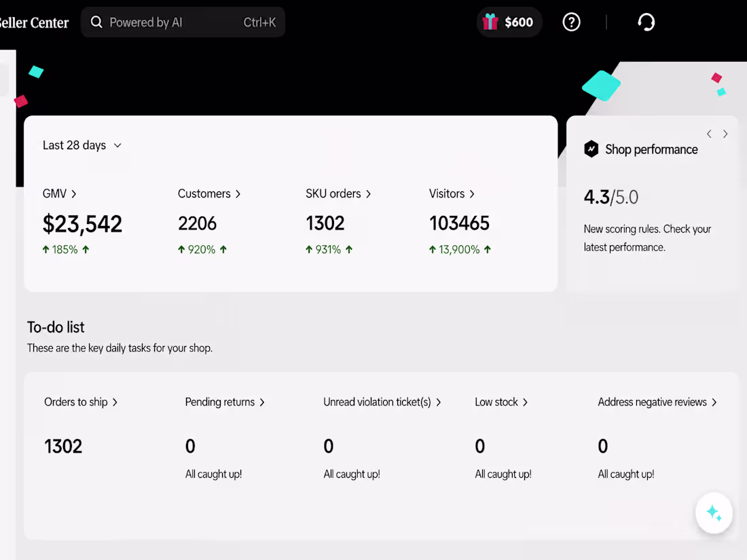Click the 13,900% visitors growth indicator
Screen dimensions: 747x560
click(x=460, y=250)
